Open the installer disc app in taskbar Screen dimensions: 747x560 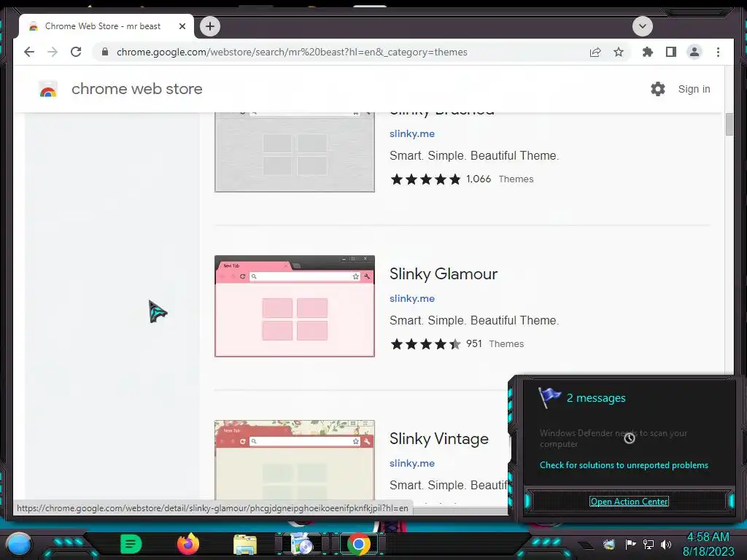click(301, 544)
